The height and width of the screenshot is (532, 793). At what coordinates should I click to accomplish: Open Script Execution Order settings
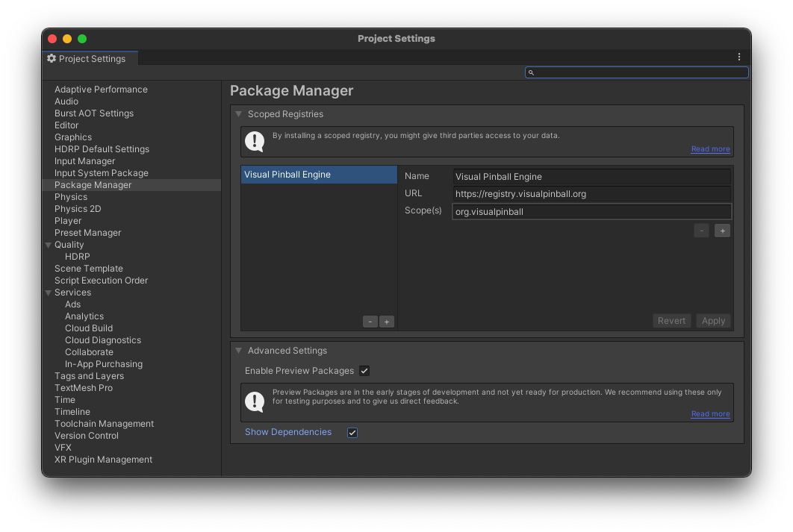[x=101, y=281]
